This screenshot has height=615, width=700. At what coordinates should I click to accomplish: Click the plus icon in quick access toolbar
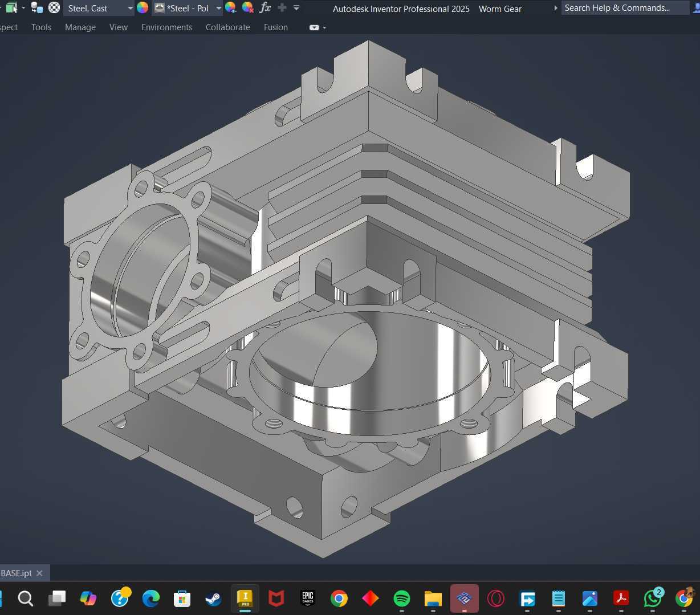point(282,8)
